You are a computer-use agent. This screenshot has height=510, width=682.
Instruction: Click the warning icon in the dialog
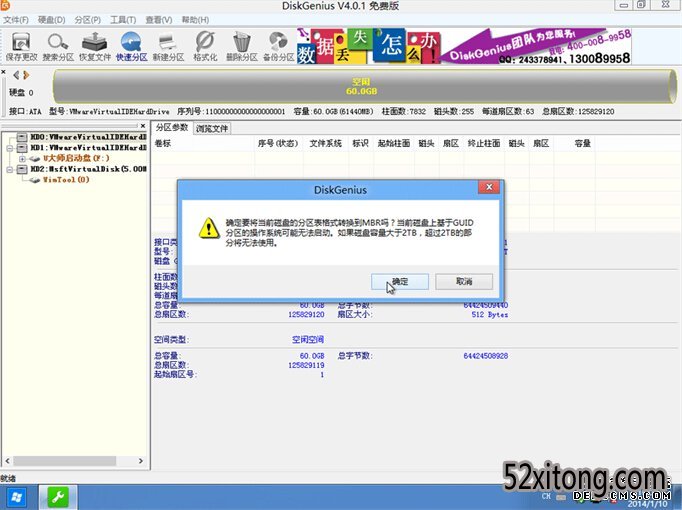click(x=209, y=228)
